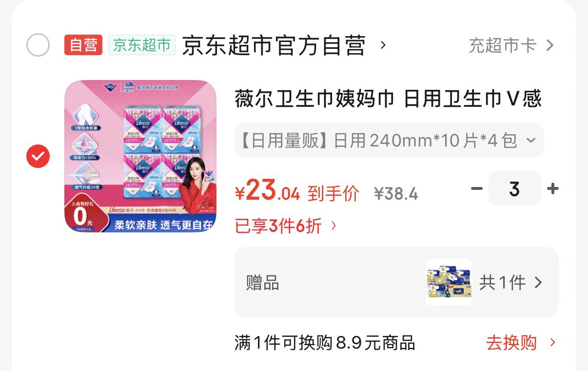
Task: Open the 赠品 gift thumbnail
Action: coord(449,282)
